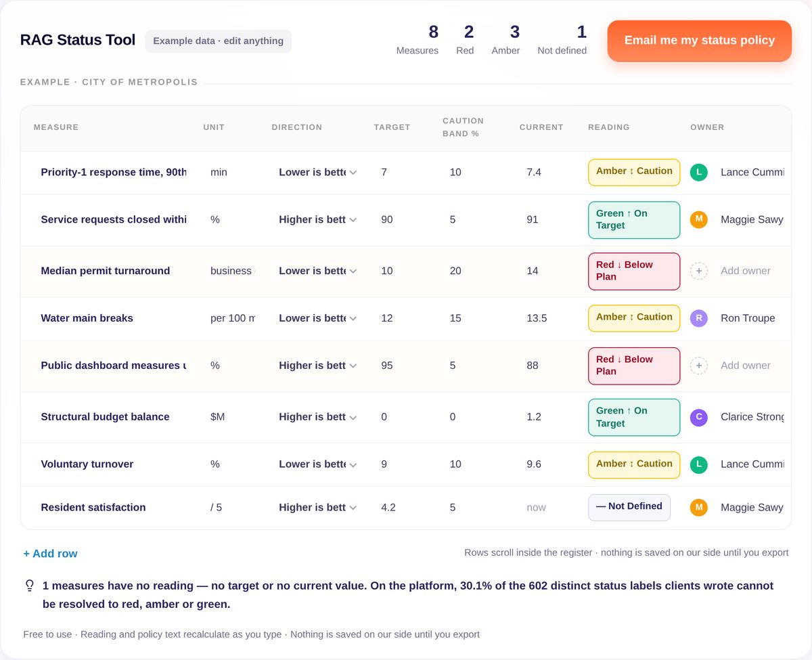Open direction dropdown for Water main breaks
812x660 pixels.
(317, 318)
